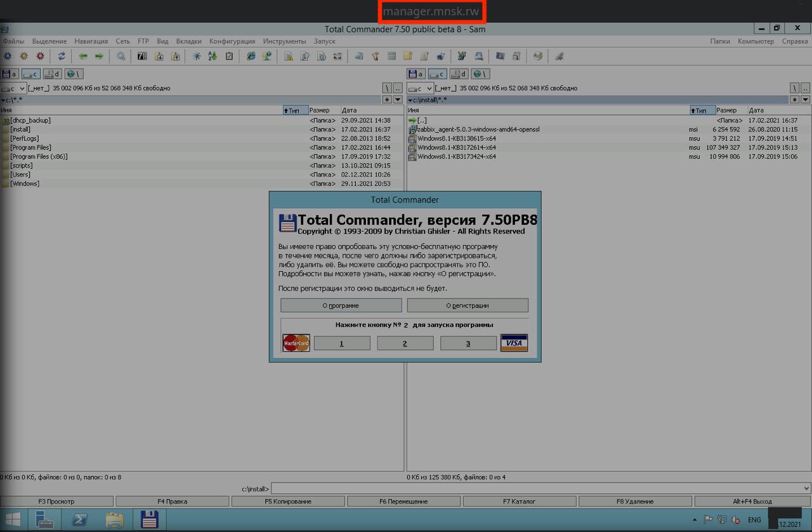Image resolution: width=812 pixels, height=532 pixels.
Task: Open the Конфигурация menu
Action: pyautogui.click(x=232, y=41)
